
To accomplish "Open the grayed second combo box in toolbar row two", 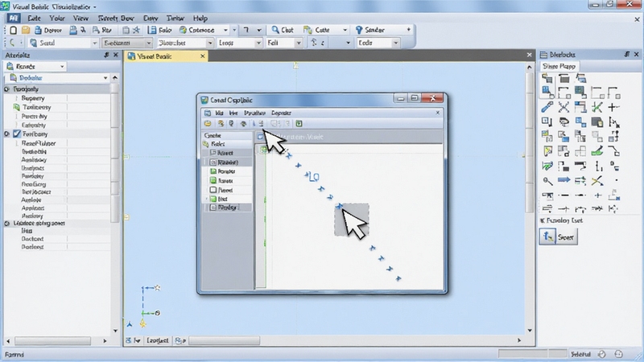I will tap(127, 43).
